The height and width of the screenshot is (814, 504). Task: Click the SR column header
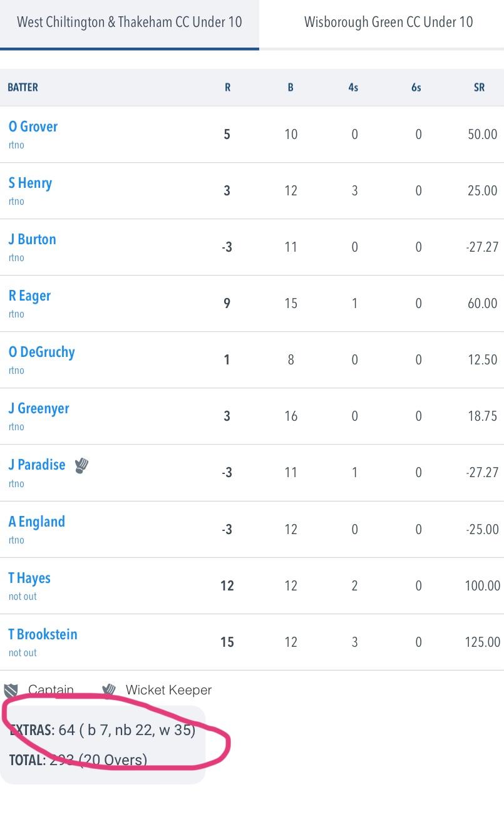(x=479, y=88)
